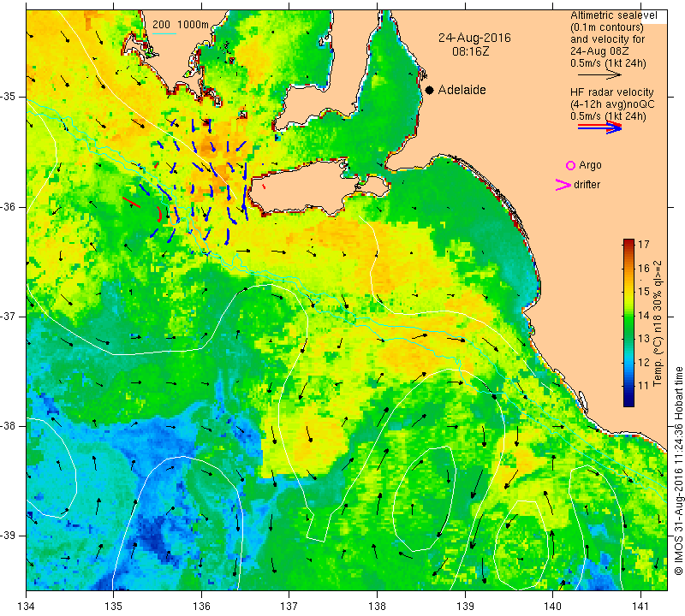Viewport: 685px width, 616px height.
Task: Click the 135 longitude axis label
Action: (x=114, y=607)
